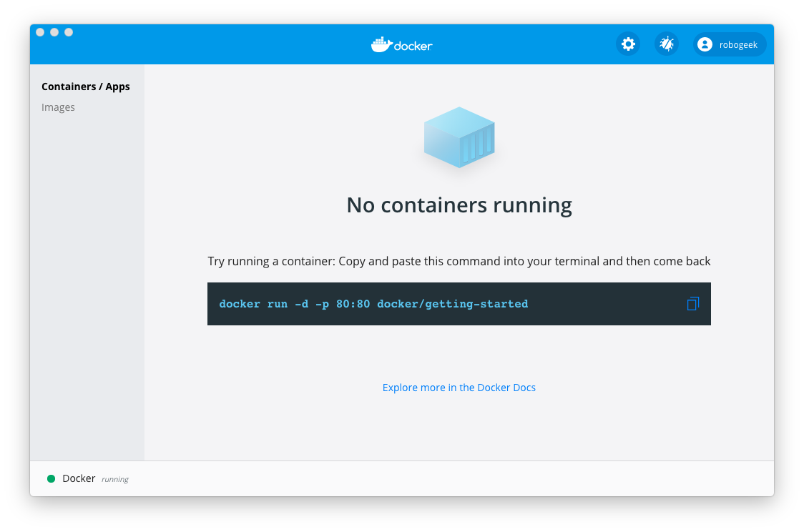Switch to the Images section

[x=58, y=107]
